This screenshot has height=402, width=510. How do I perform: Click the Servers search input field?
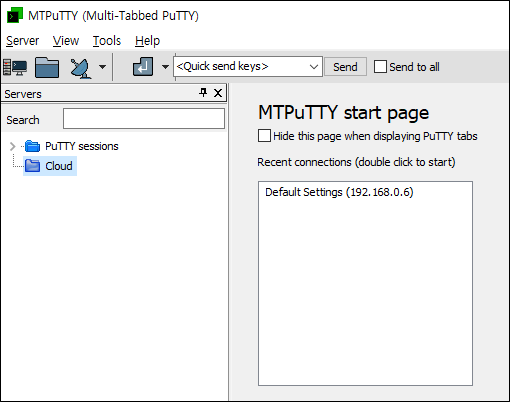[x=144, y=119]
